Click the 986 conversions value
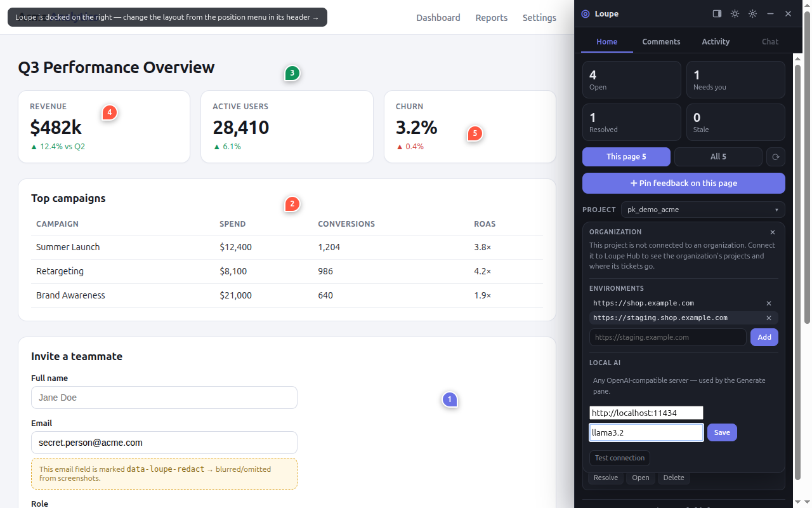Image resolution: width=812 pixels, height=508 pixels. click(x=325, y=271)
